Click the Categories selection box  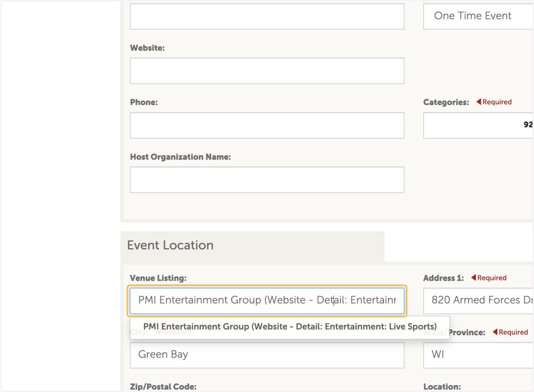pos(478,125)
